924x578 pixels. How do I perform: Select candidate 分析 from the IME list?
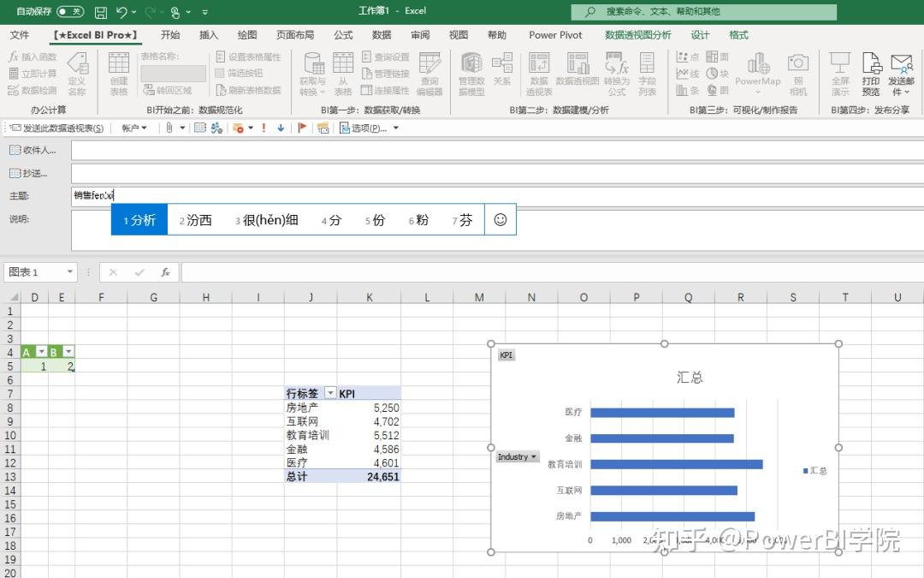click(x=139, y=219)
